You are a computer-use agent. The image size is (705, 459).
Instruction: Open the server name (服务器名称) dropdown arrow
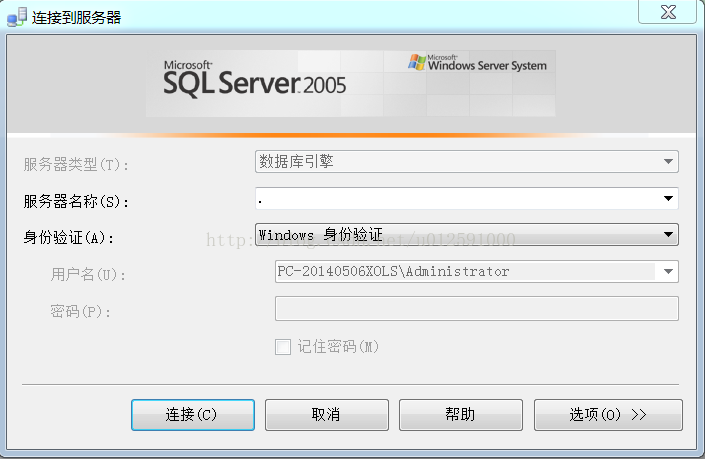[668, 198]
